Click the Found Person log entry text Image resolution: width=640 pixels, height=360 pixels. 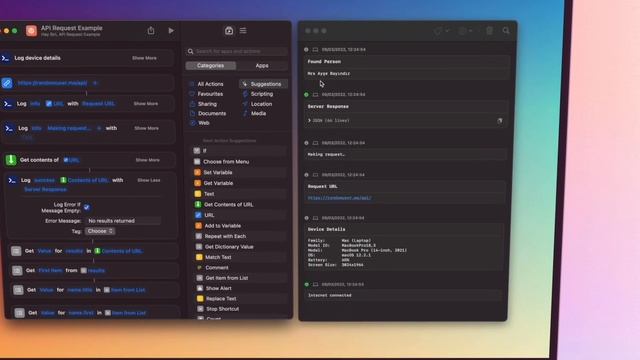324,62
